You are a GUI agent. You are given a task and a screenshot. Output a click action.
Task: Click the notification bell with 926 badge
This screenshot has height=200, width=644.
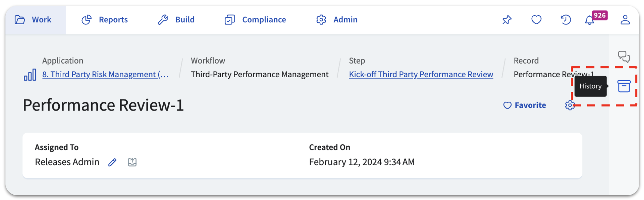tap(590, 20)
